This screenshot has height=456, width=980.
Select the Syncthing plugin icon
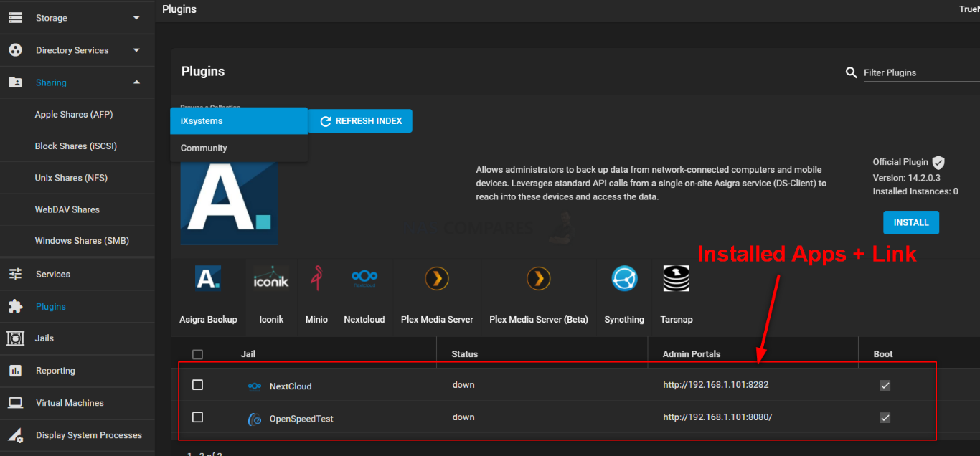624,278
